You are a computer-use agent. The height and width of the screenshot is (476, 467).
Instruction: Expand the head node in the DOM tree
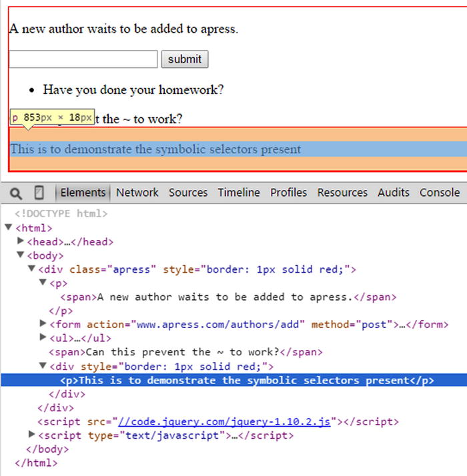click(x=21, y=241)
